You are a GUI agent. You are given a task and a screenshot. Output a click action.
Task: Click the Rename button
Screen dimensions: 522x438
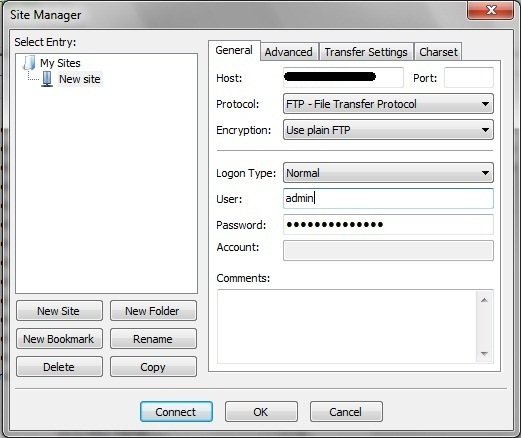pyautogui.click(x=153, y=339)
